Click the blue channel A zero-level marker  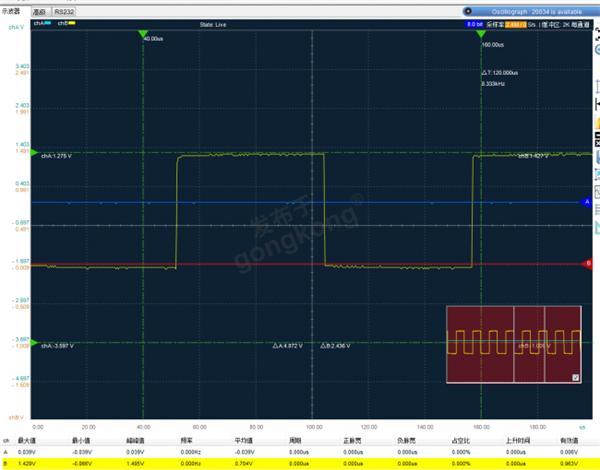pos(587,202)
